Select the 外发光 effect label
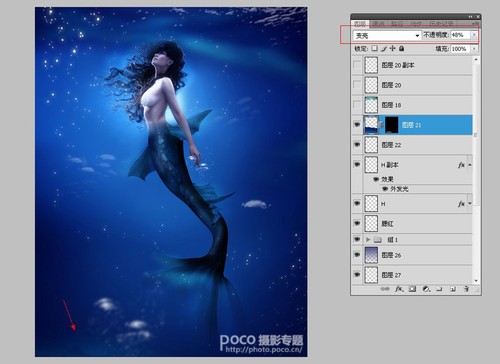 [x=399, y=189]
